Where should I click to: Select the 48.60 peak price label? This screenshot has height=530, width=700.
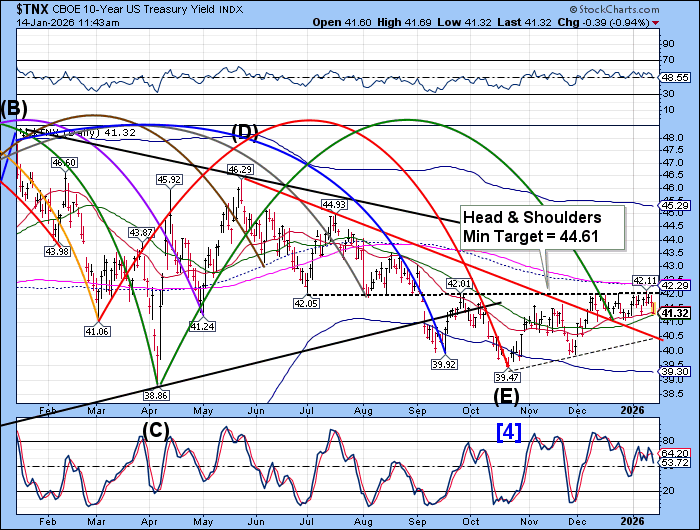(65, 162)
